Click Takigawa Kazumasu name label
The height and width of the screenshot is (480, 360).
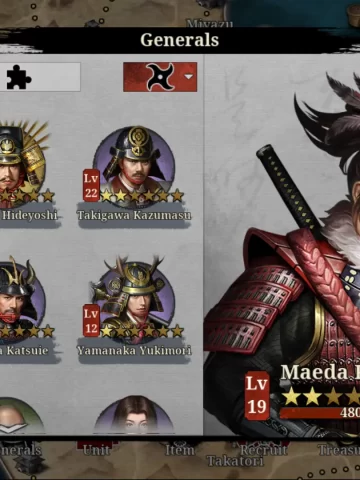[x=134, y=216]
